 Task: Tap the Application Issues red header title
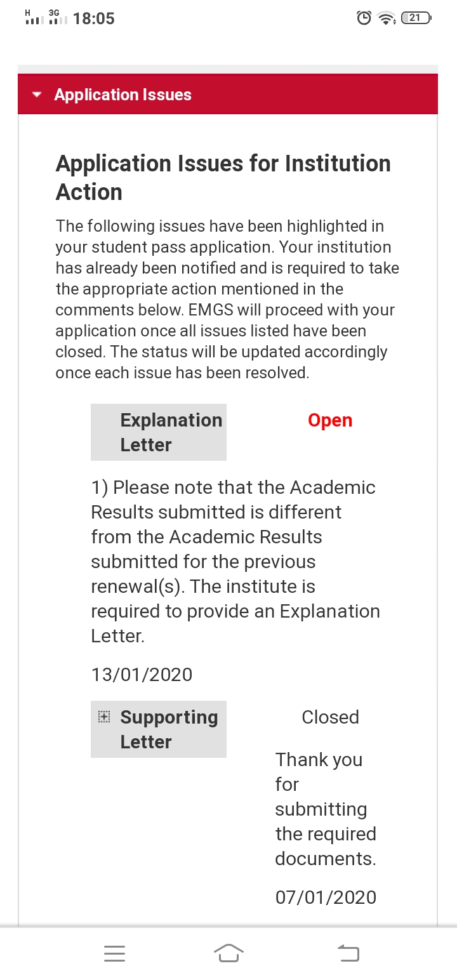click(123, 95)
